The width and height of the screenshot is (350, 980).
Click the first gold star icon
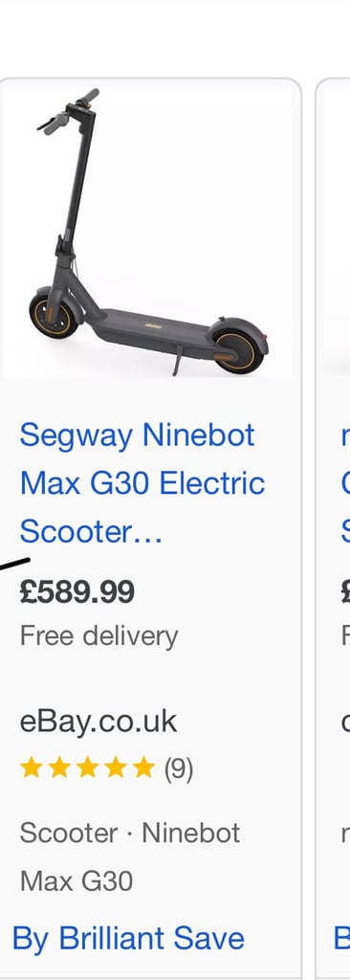[32, 767]
